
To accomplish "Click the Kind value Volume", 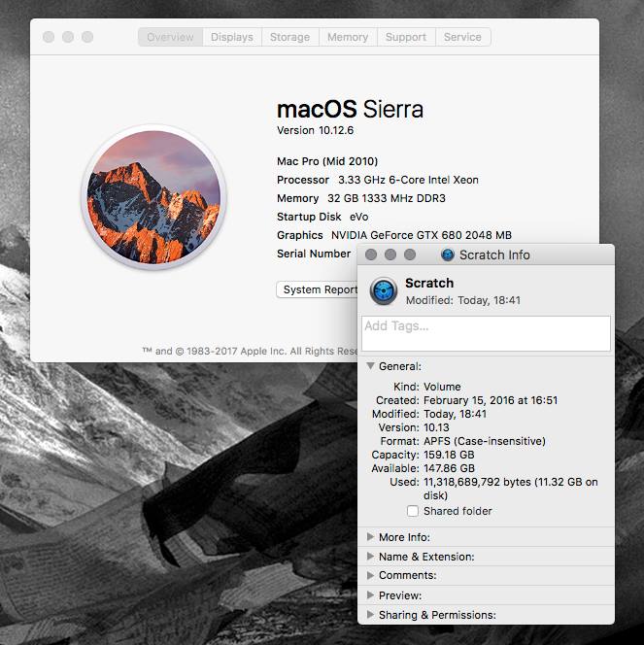I will click(442, 387).
